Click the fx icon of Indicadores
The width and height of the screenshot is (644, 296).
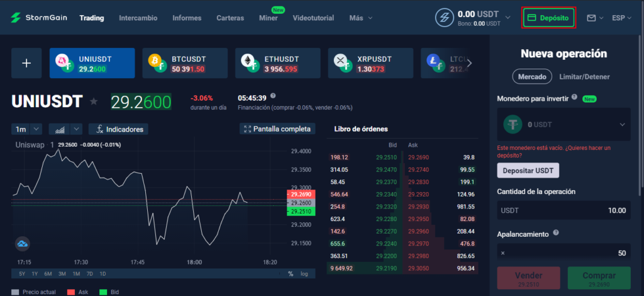[x=99, y=129]
